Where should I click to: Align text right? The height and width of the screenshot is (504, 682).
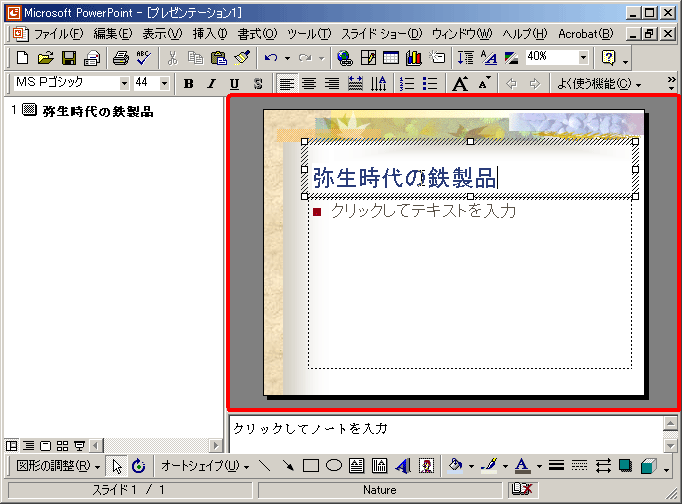(332, 83)
